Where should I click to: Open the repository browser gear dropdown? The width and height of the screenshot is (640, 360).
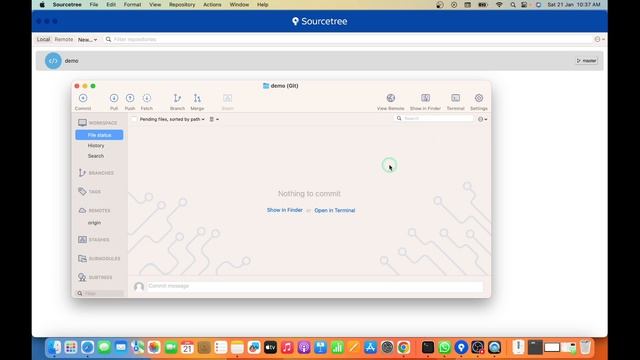point(599,40)
